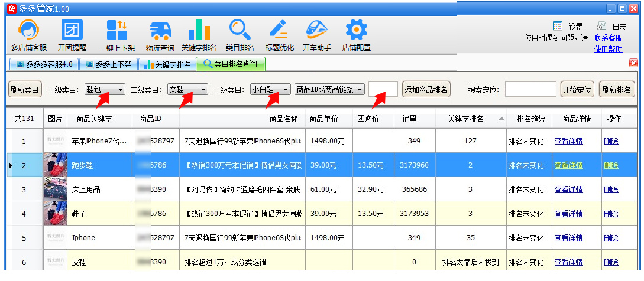Click the 排名趋势 column header
The height and width of the screenshot is (281, 644).
click(529, 119)
